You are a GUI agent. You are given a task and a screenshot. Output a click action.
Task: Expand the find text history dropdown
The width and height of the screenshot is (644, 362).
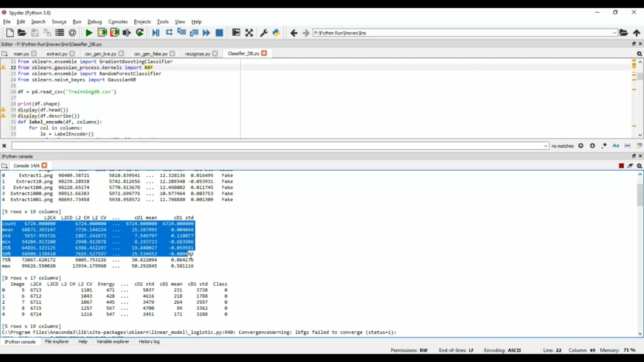pos(546,146)
